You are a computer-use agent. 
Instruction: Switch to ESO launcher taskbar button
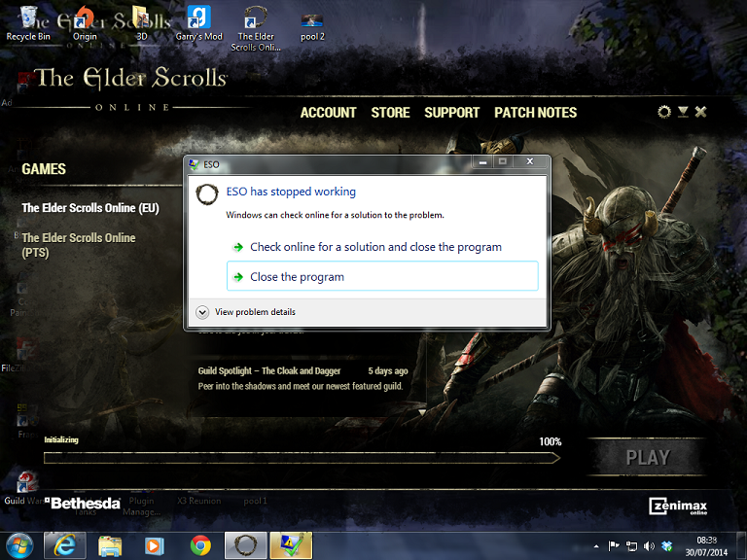point(246,545)
